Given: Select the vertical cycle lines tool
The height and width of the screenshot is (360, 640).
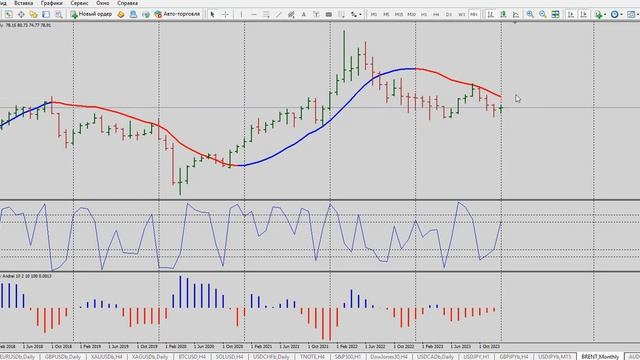Looking at the screenshot, I should 341,14.
